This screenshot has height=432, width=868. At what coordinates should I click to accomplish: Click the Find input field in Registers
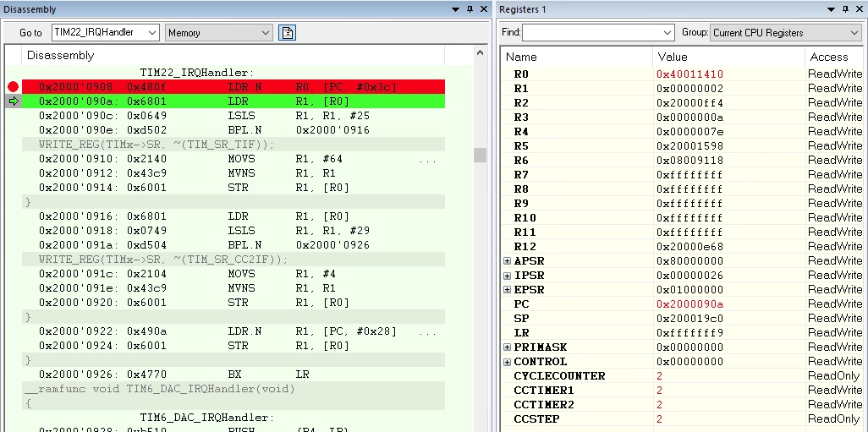click(x=591, y=33)
